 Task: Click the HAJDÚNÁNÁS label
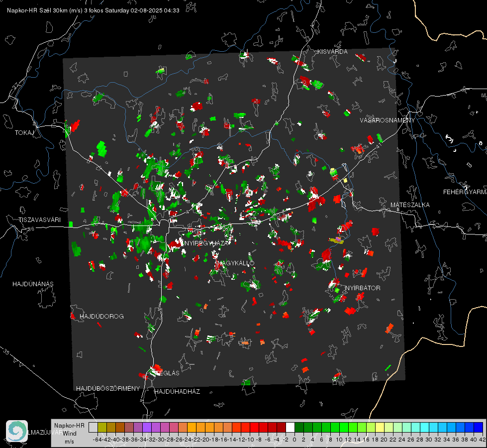pos(33,284)
